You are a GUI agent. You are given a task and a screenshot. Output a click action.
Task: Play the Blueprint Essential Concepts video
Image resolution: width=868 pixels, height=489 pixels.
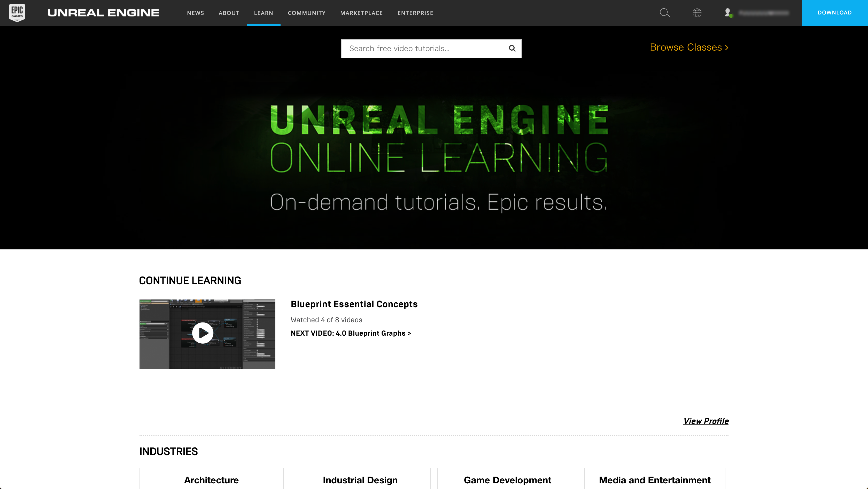pyautogui.click(x=203, y=333)
